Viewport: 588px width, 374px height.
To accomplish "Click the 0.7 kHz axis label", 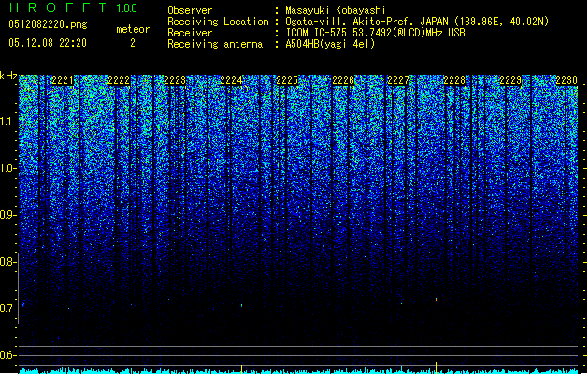I will (x=8, y=309).
